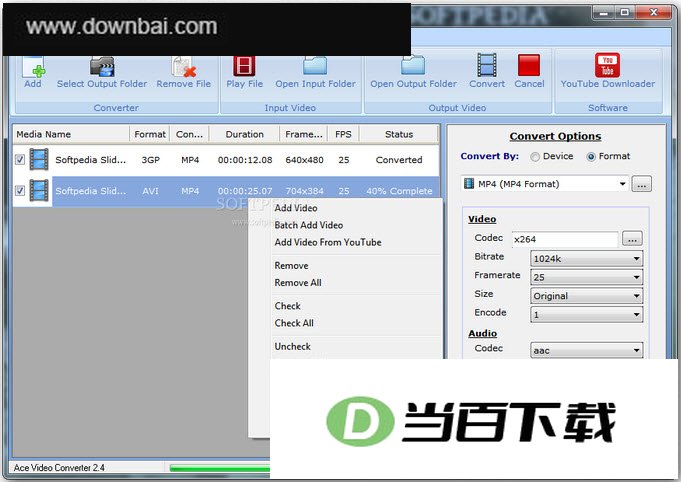Viewport: 681px width, 482px height.
Task: Click the AVI format cell
Action: point(150,191)
